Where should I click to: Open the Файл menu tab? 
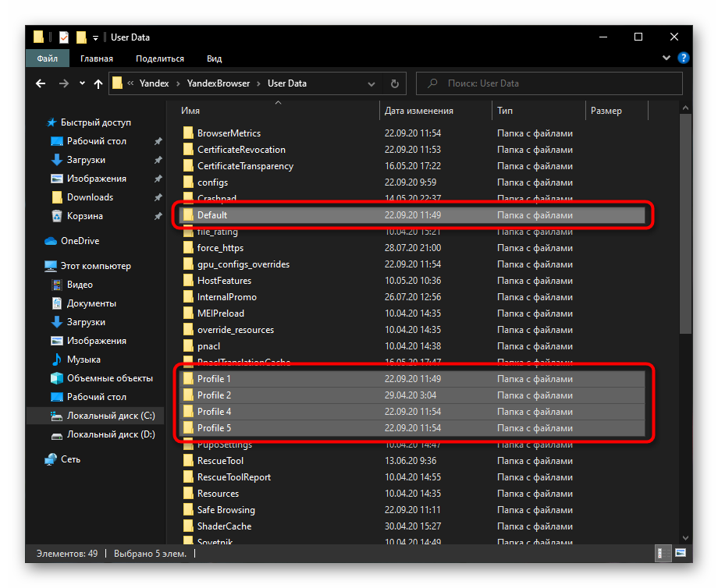47,58
